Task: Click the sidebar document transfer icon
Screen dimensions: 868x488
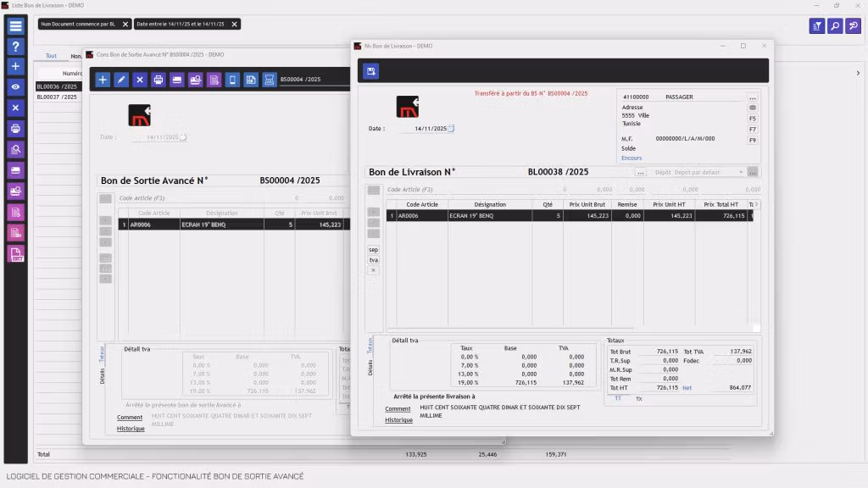Action: pyautogui.click(x=15, y=213)
